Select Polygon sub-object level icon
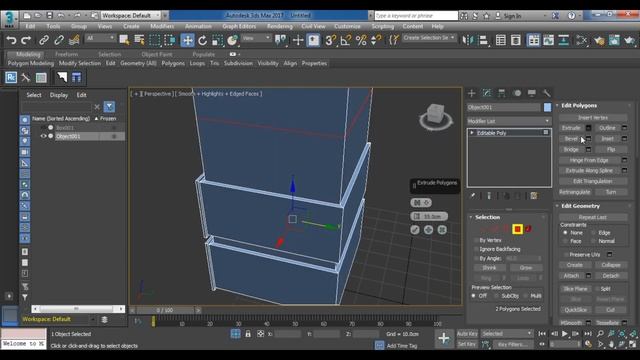The height and width of the screenshot is (360, 640). pos(517,229)
